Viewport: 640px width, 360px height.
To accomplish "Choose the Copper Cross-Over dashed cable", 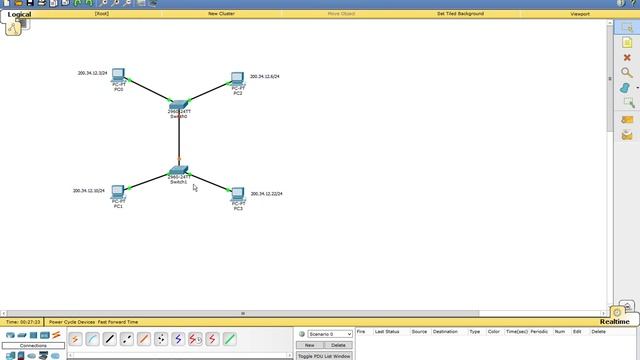I will pyautogui.click(x=127, y=339).
